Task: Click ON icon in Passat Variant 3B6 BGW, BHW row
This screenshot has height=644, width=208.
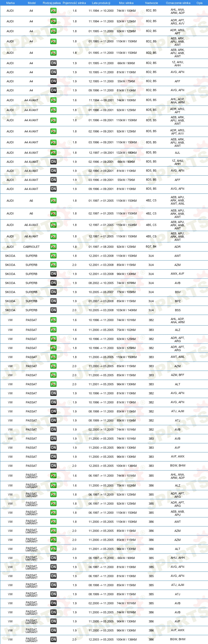Action: coord(53,639)
